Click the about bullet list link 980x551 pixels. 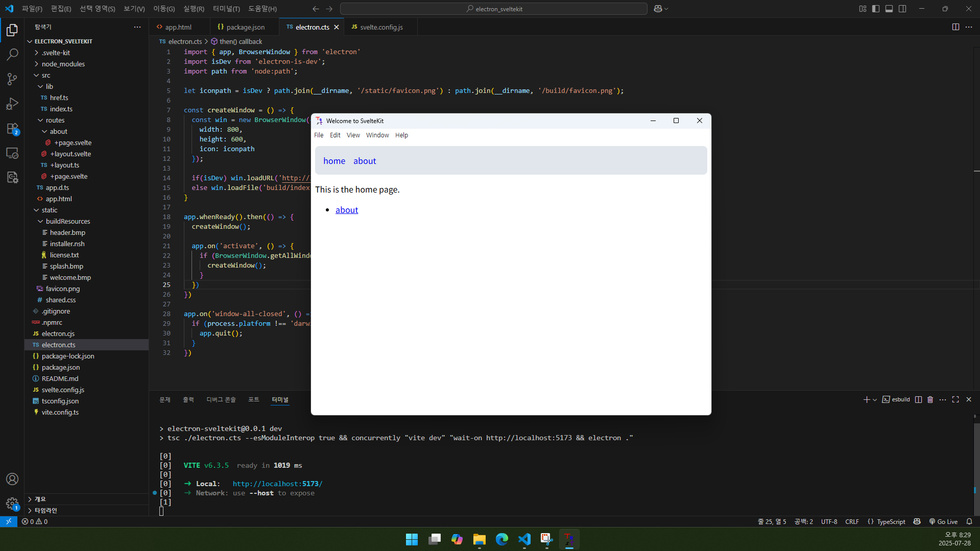coord(347,210)
